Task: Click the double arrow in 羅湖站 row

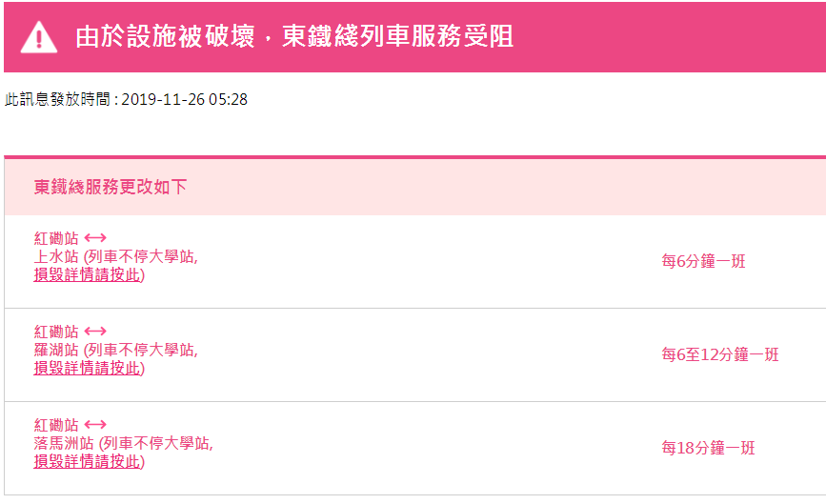Action: pyautogui.click(x=95, y=333)
